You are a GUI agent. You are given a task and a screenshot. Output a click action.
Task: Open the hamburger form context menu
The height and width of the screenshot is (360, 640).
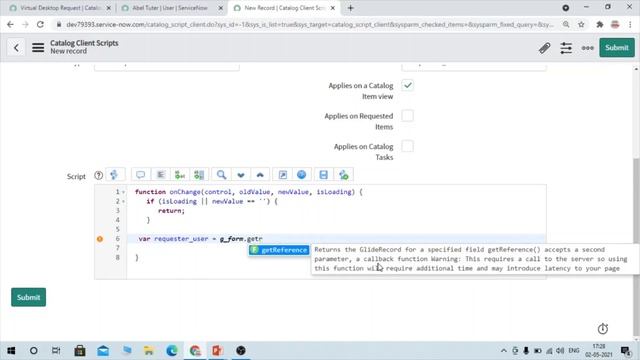pyautogui.click(x=38, y=48)
